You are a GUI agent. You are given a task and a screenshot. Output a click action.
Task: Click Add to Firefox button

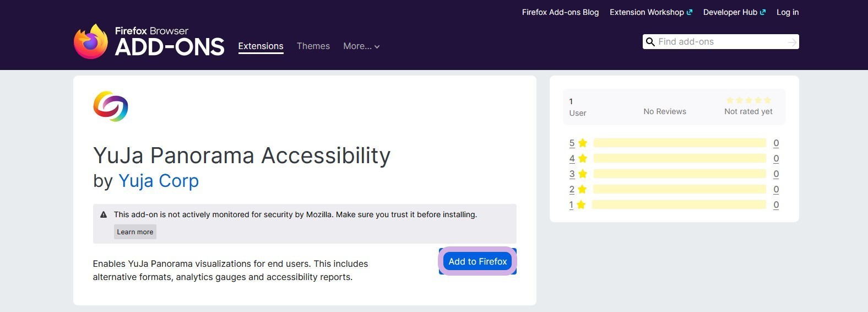point(478,261)
